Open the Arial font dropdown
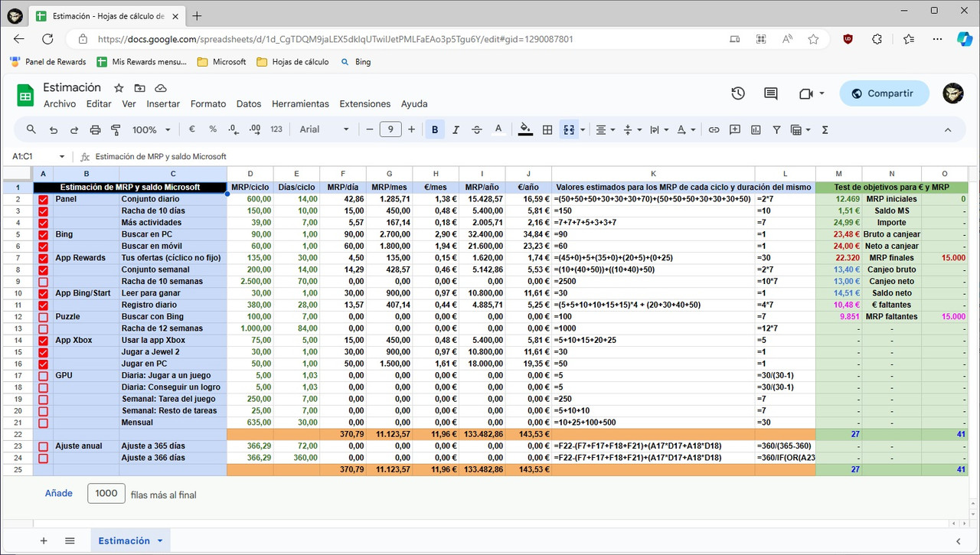The height and width of the screenshot is (555, 980). 325,129
